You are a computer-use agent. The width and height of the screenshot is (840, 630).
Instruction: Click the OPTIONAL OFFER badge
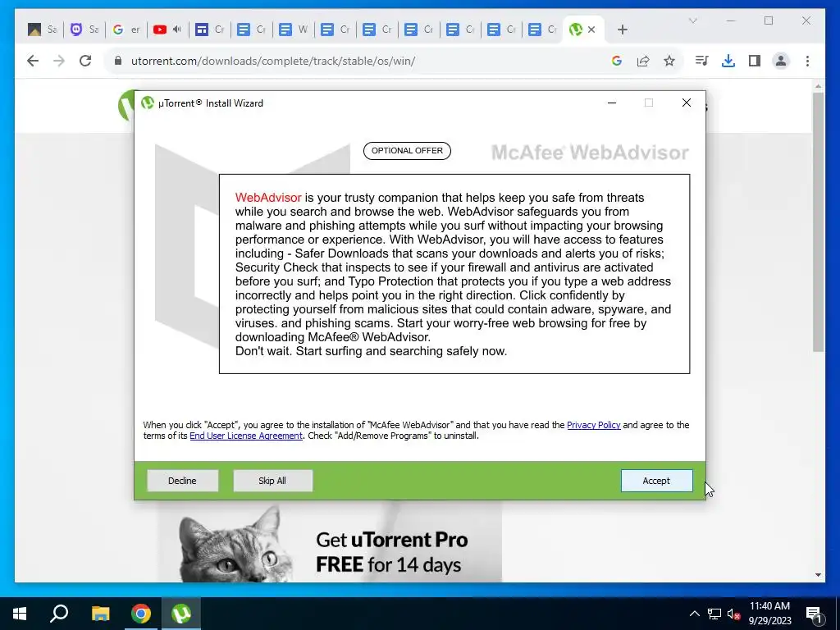[407, 151]
